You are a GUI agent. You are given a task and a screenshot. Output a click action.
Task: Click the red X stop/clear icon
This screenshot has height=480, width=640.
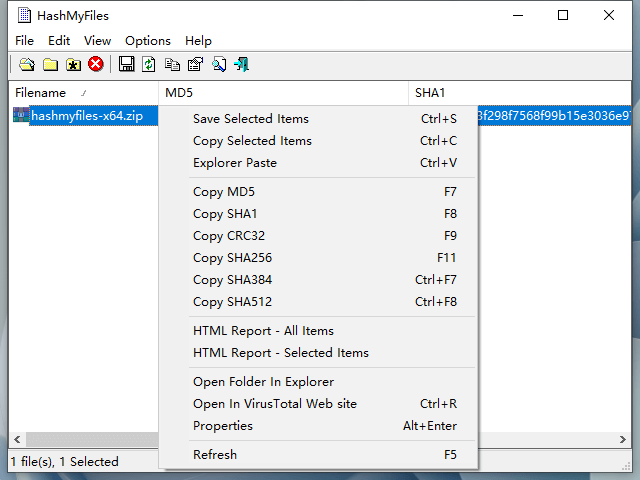coord(96,64)
